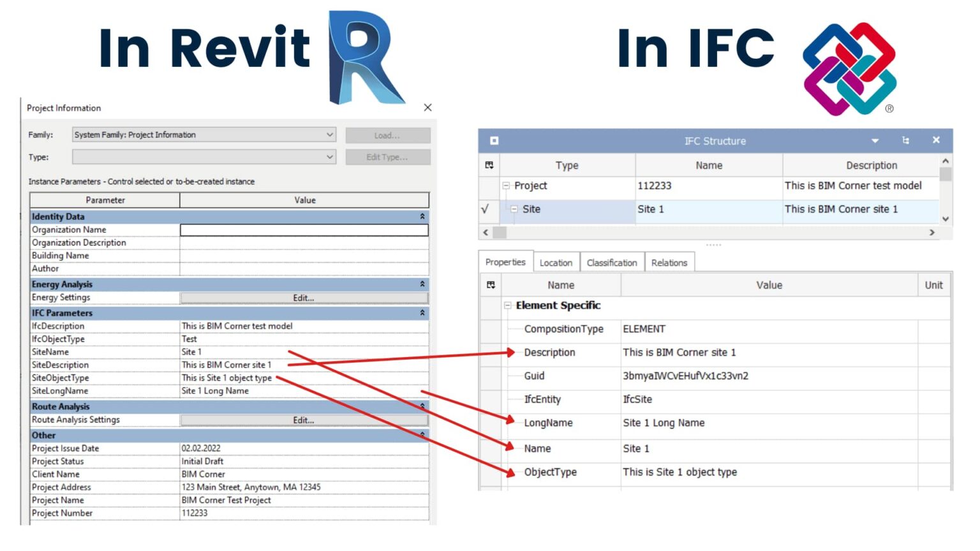Click the chevron on Route Analysis section header
The width and height of the screenshot is (980, 551).
tap(422, 406)
